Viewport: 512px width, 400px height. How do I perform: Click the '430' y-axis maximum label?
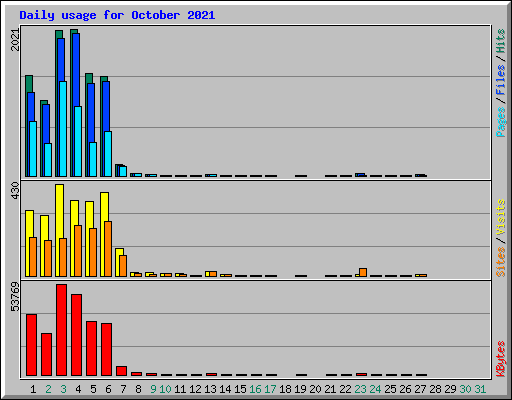tap(15, 191)
